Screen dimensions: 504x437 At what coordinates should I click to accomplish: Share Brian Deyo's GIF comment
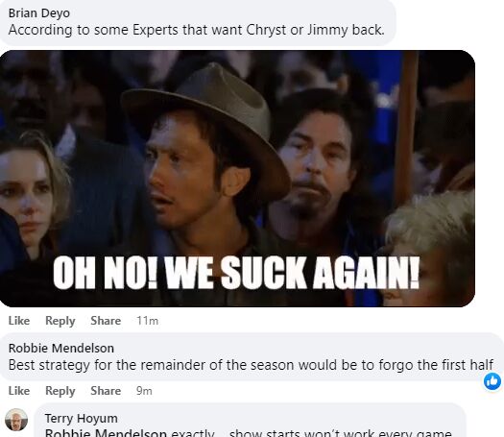pos(106,321)
